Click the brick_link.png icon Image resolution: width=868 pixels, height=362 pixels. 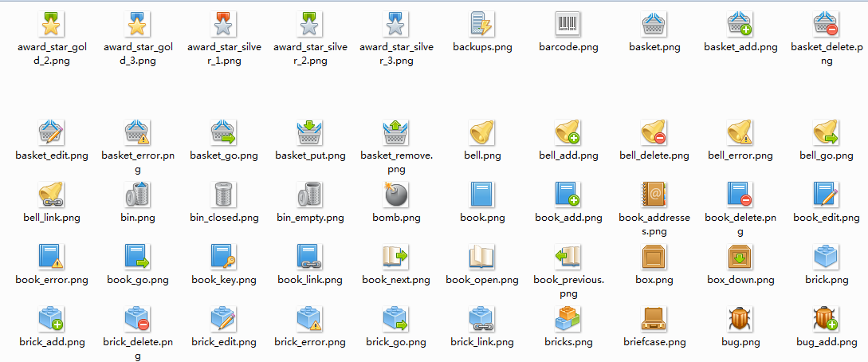482,318
